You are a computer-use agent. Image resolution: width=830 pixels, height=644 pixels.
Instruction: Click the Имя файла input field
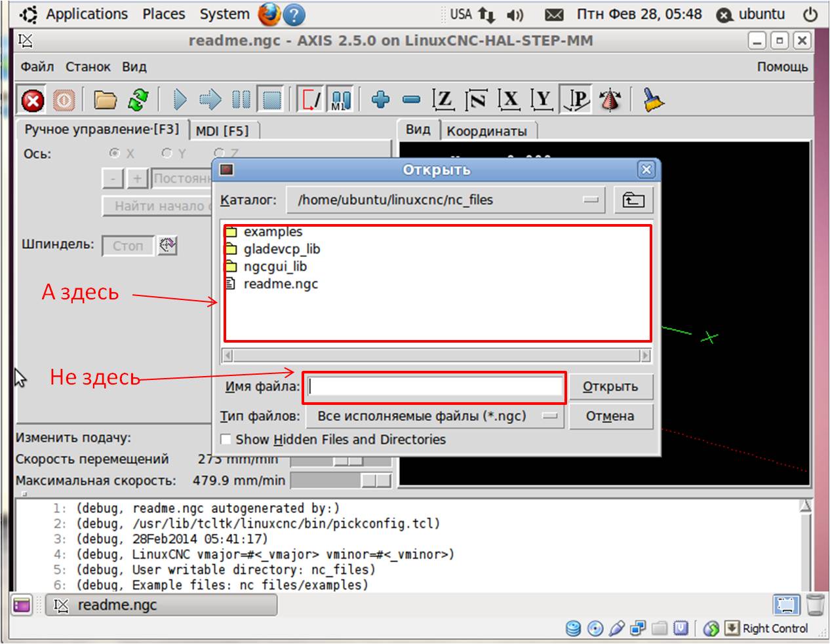tap(436, 387)
